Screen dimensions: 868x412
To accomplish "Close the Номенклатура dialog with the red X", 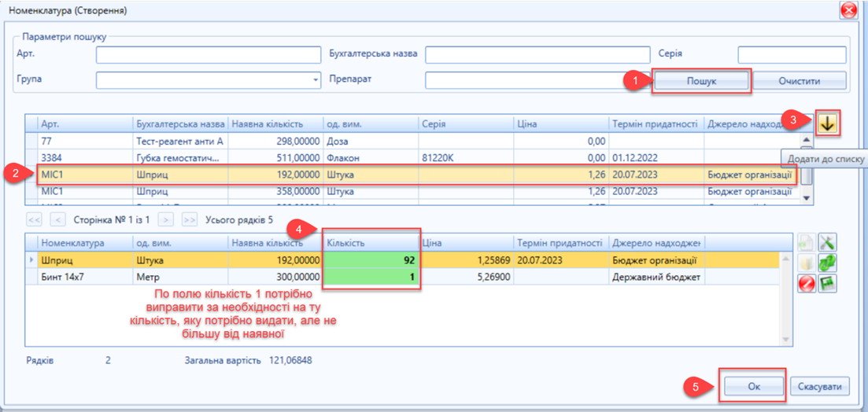I will 848,10.
